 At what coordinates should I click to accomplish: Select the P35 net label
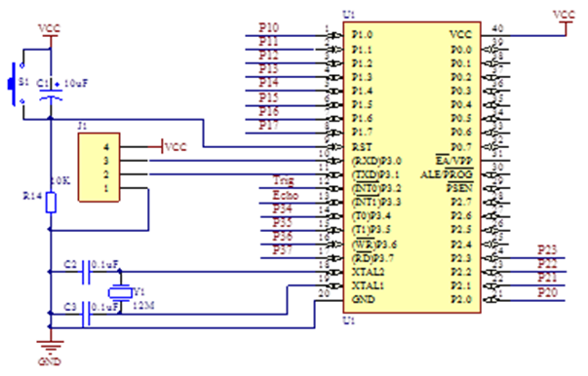283,222
